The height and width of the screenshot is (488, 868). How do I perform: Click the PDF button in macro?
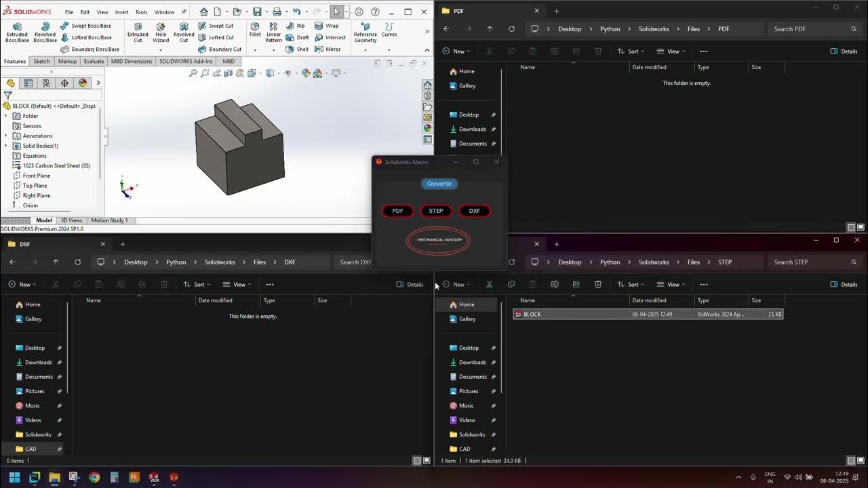397,211
